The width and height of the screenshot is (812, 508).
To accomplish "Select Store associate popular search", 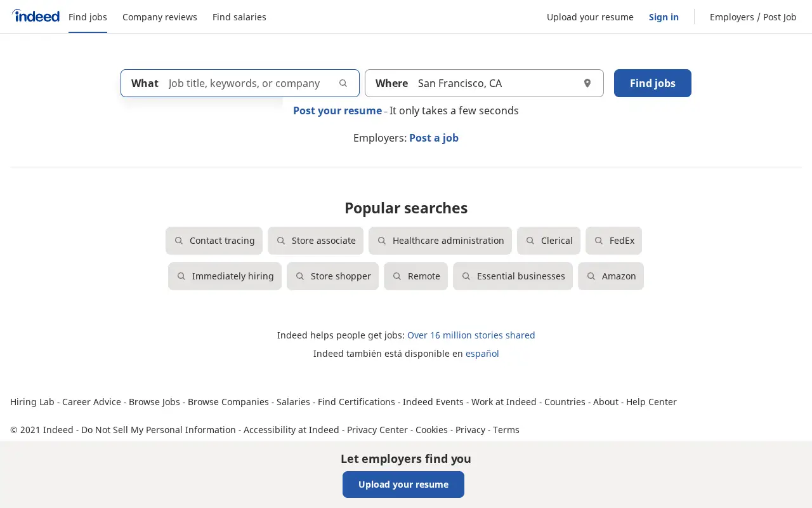I will click(x=315, y=241).
